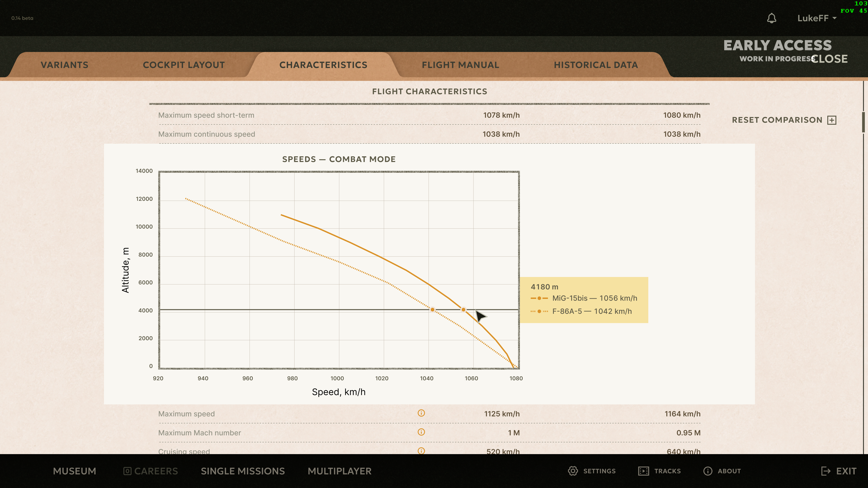Click the MiG-15bis data point on chart

(463, 310)
